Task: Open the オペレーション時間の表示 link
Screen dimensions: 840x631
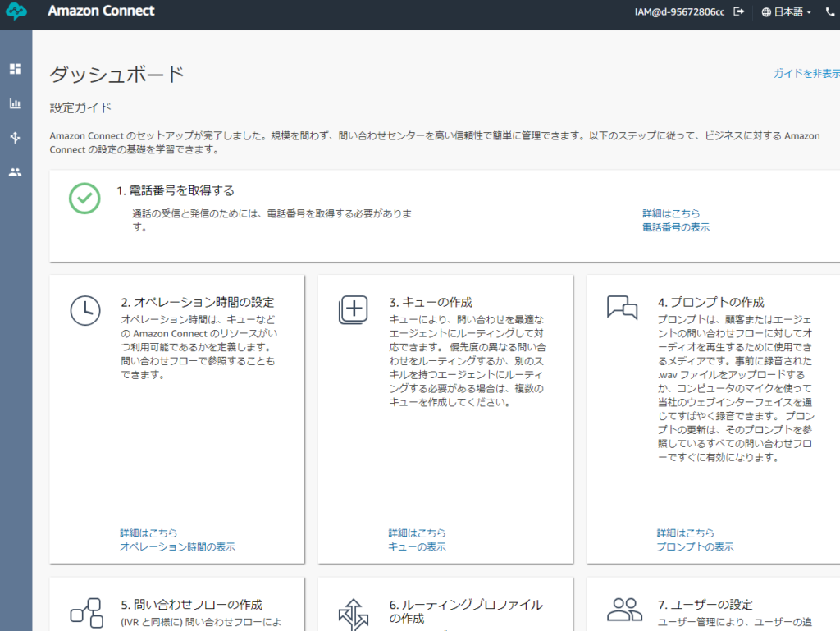Action: [177, 547]
